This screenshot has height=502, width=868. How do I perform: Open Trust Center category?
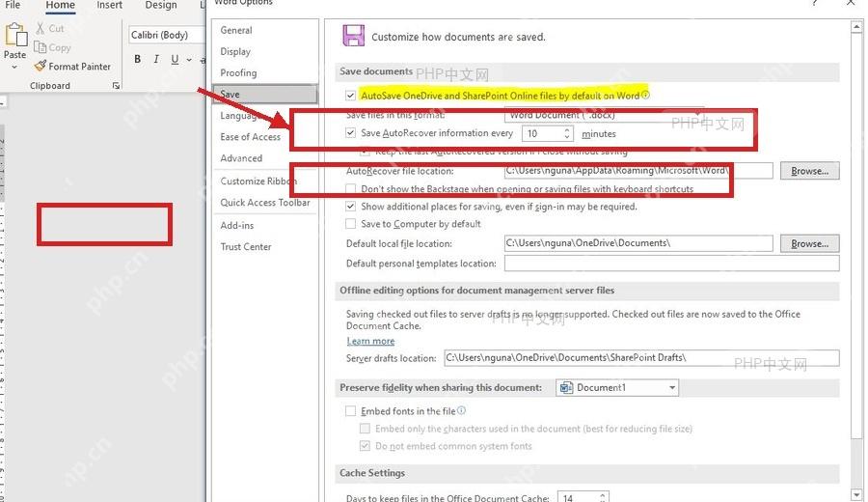264,246
